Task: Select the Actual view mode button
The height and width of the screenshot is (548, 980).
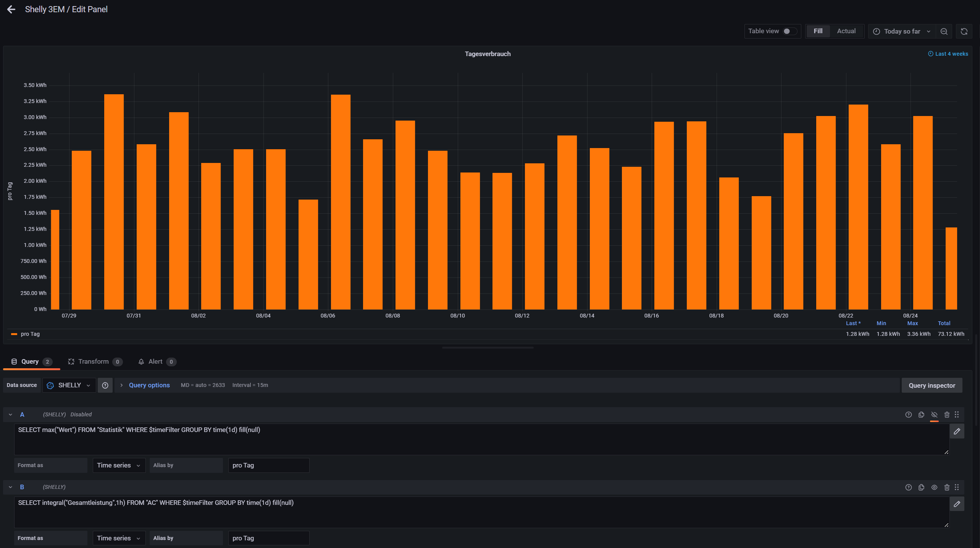Action: pos(846,31)
